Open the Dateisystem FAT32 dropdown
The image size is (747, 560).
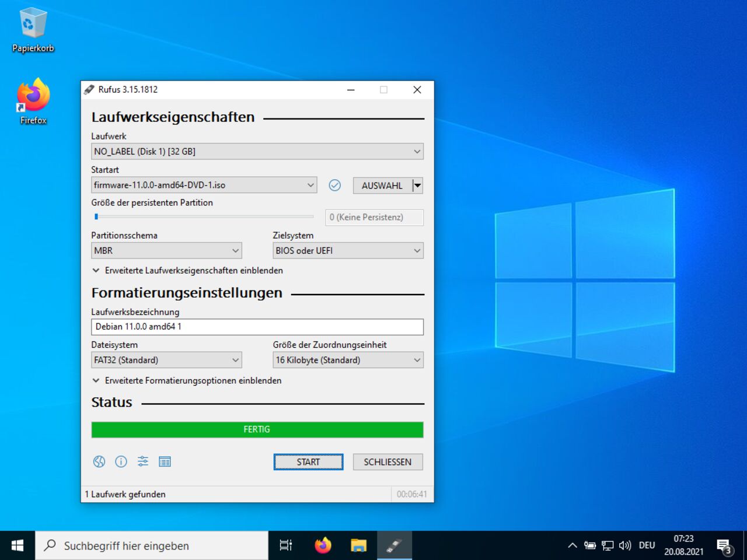coord(166,360)
